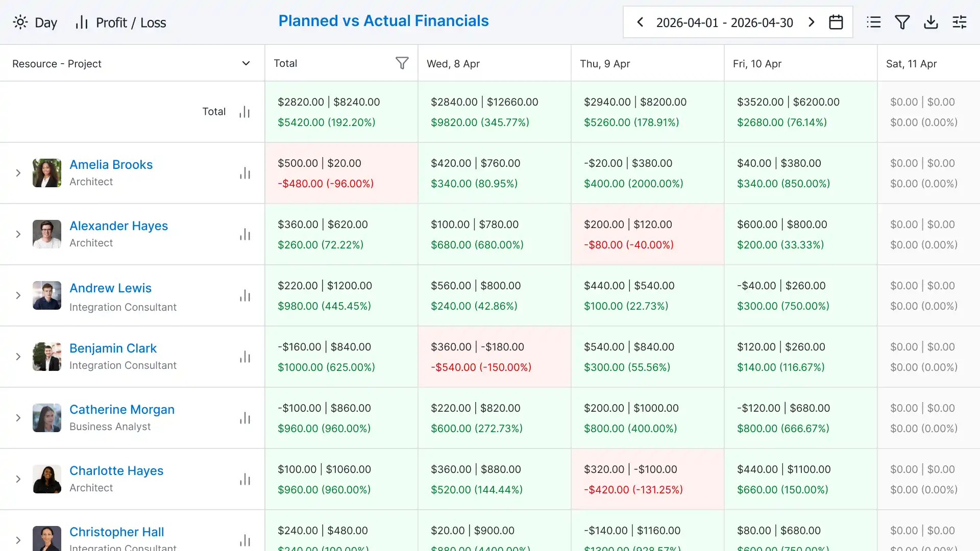Expand Benjamin Clark row
Screen dimensions: 980x551
click(x=18, y=357)
